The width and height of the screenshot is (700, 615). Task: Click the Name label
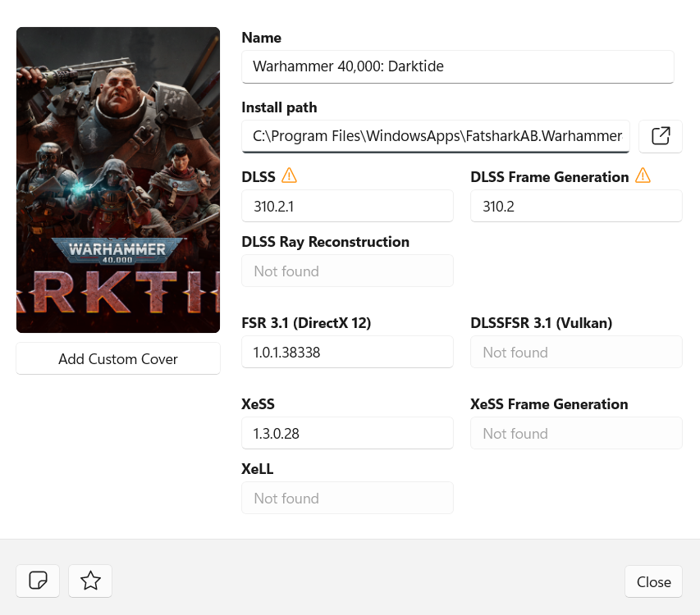[x=261, y=38]
